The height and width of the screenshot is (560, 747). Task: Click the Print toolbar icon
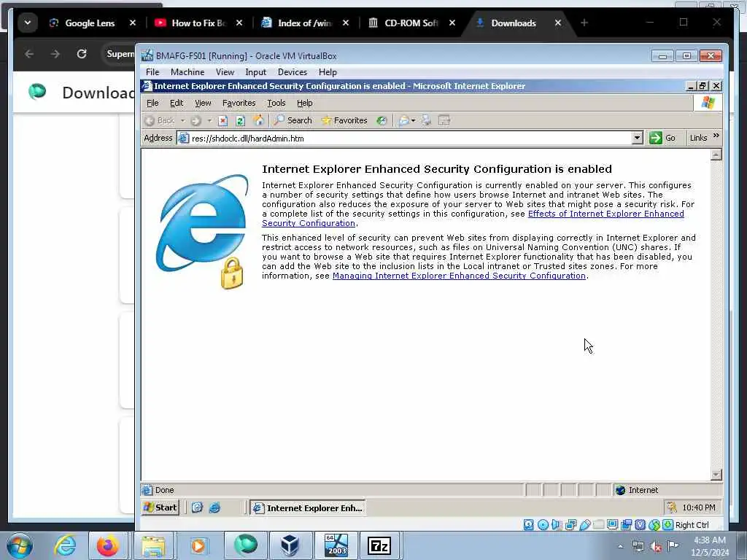click(426, 120)
